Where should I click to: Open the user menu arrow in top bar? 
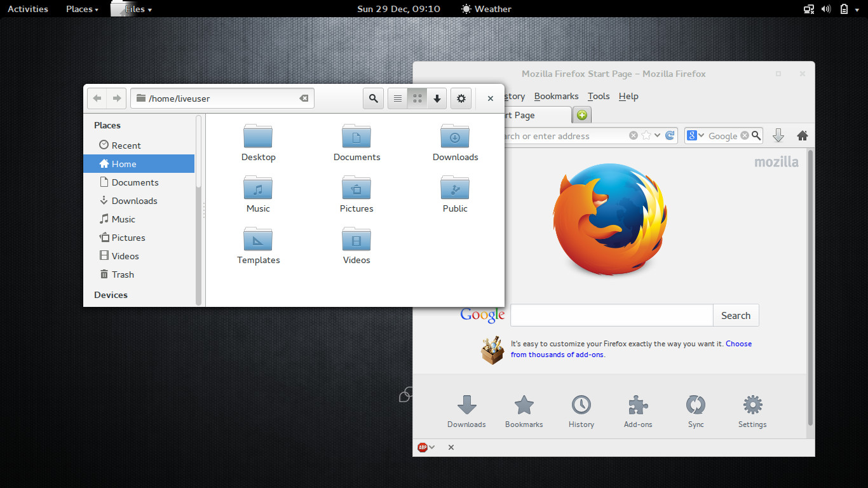click(858, 9)
